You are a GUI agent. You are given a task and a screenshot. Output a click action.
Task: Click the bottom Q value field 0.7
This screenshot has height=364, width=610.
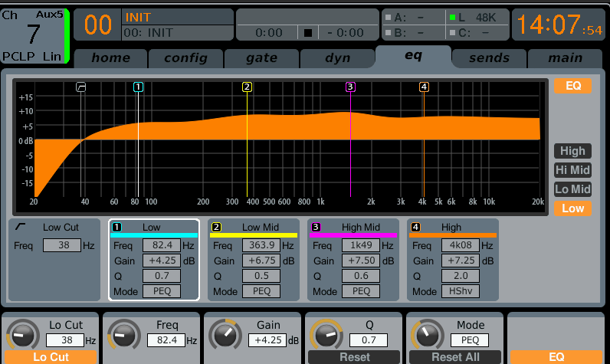(369, 340)
